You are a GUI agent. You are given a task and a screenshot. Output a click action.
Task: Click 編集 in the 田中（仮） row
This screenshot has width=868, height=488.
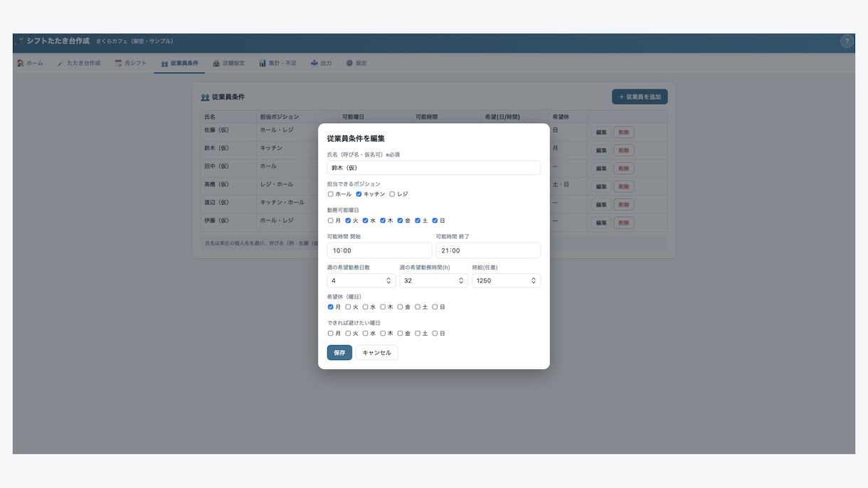pos(601,169)
